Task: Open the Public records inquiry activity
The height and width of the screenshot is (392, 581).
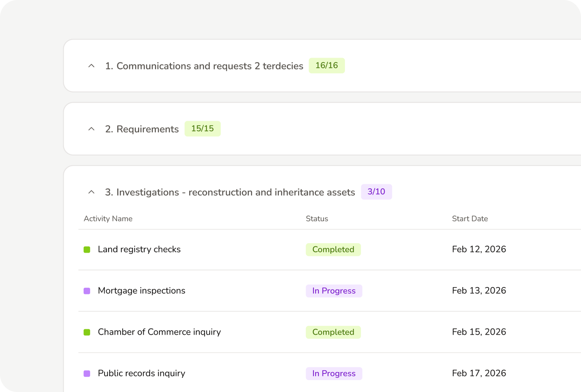Action: click(x=142, y=373)
